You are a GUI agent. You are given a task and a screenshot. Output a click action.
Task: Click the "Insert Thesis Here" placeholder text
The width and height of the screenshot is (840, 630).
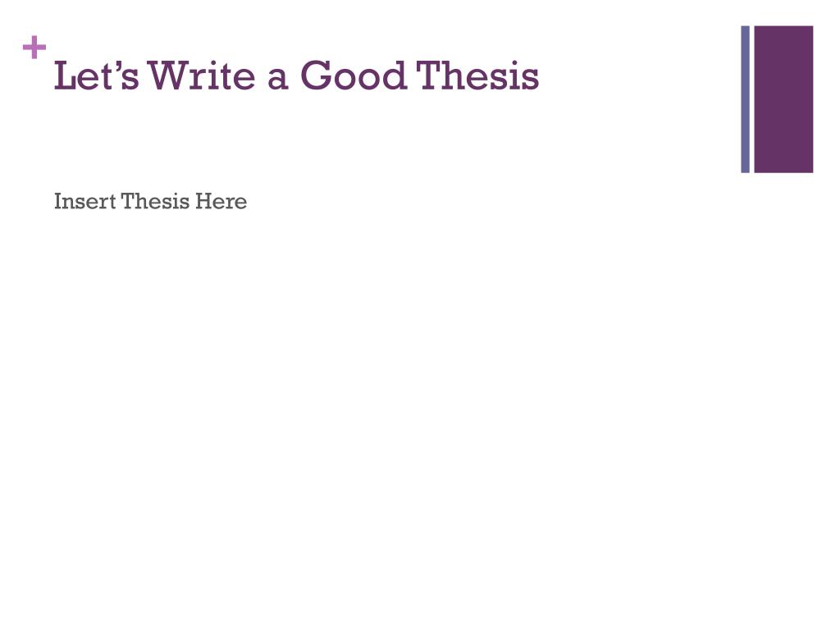click(x=151, y=202)
